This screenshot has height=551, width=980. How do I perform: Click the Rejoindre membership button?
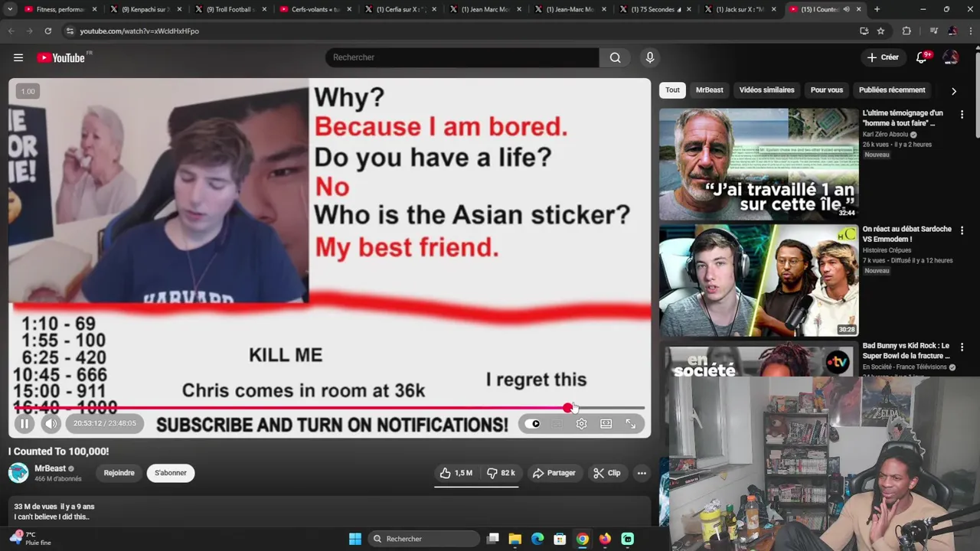click(x=119, y=473)
